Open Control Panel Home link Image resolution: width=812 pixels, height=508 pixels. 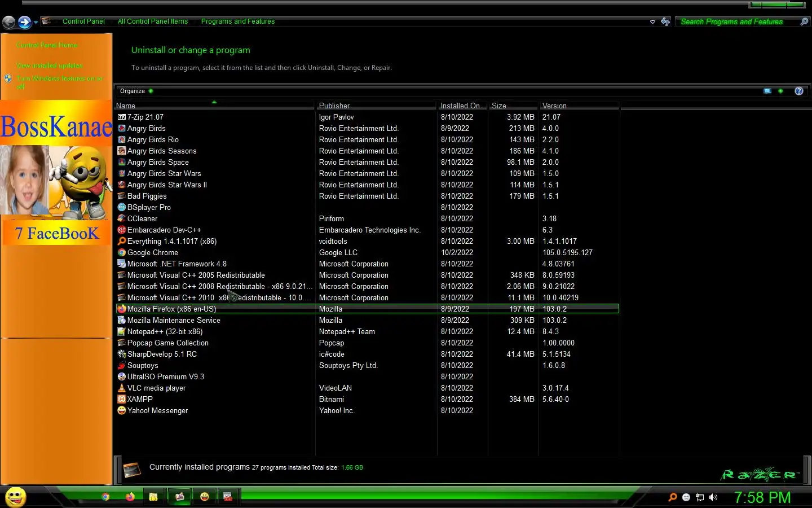click(x=47, y=45)
